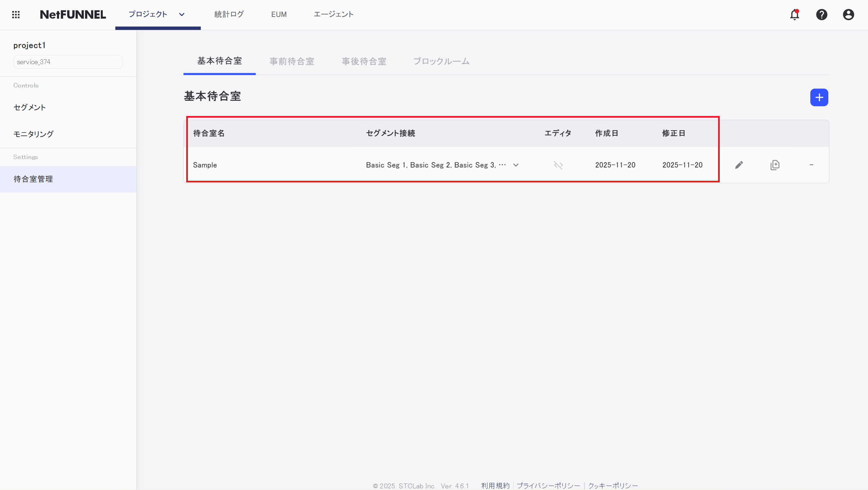Open the service_374 service selector
Viewport: 868px width, 490px height.
click(67, 62)
